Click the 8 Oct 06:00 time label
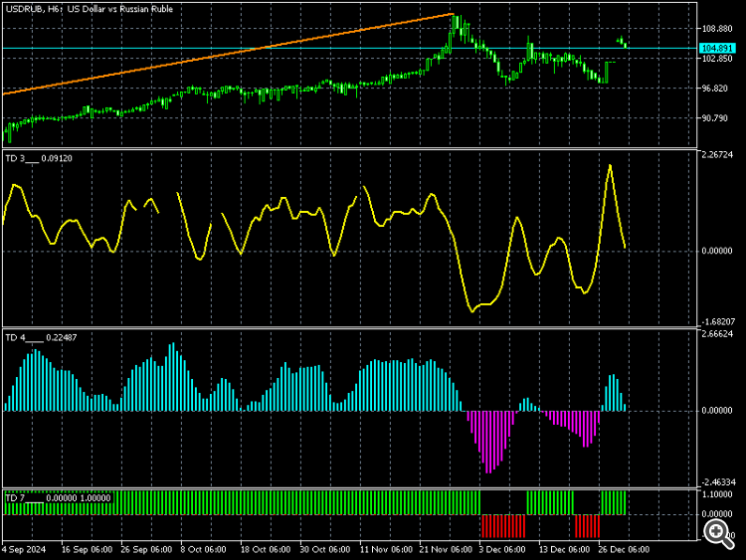Viewport: 746px width, 560px height. pos(204,549)
